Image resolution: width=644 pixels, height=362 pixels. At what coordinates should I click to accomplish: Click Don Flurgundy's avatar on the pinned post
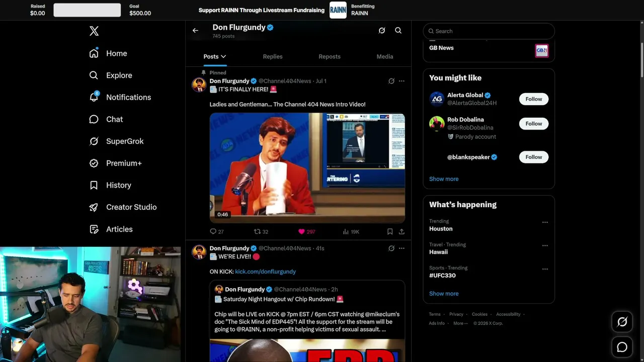[199, 84]
